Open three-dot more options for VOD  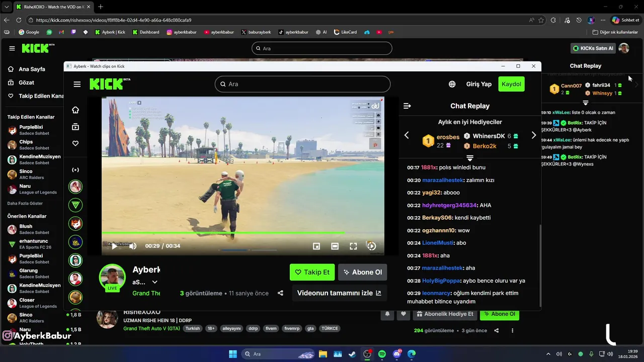513,331
